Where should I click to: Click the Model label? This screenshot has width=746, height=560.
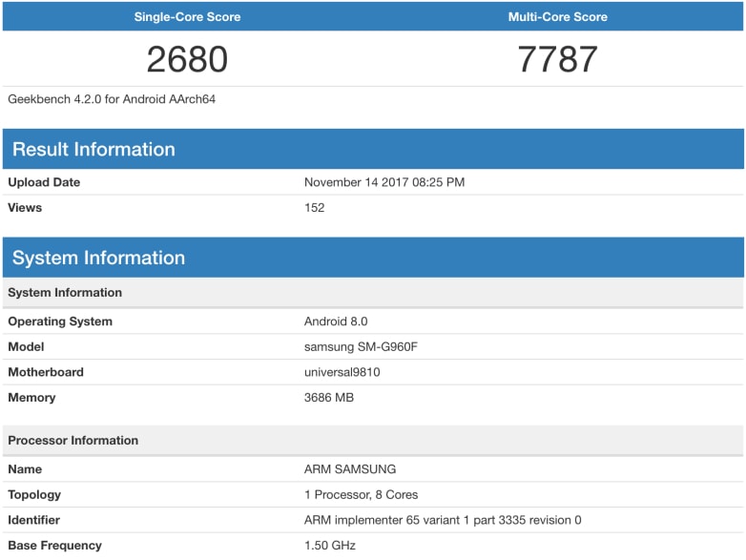pyautogui.click(x=26, y=346)
